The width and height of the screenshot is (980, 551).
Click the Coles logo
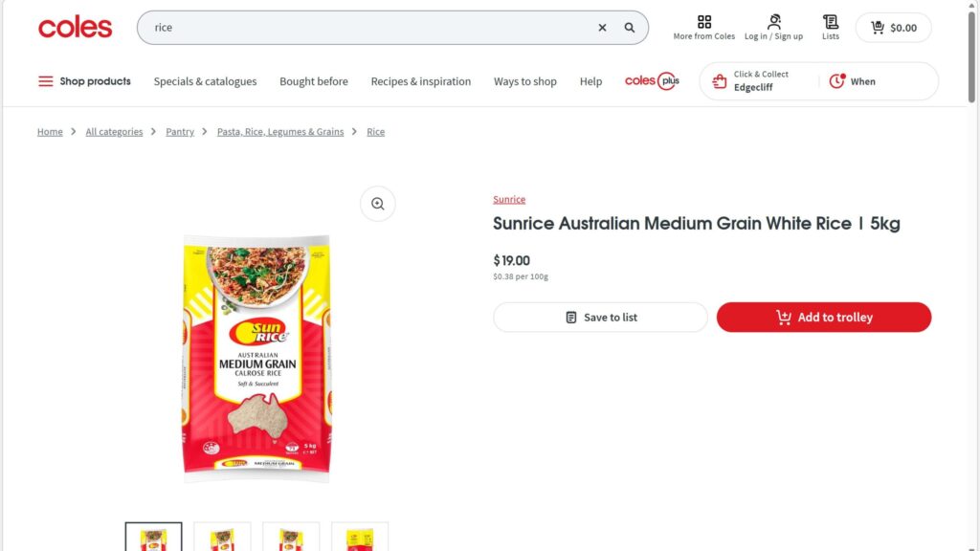tap(75, 28)
